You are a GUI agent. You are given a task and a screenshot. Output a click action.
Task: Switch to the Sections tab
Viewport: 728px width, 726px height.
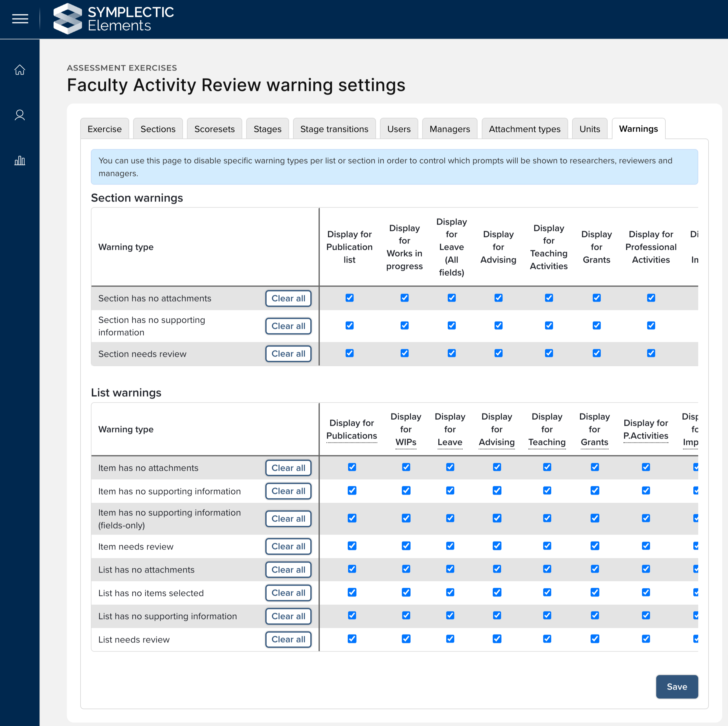(x=158, y=129)
